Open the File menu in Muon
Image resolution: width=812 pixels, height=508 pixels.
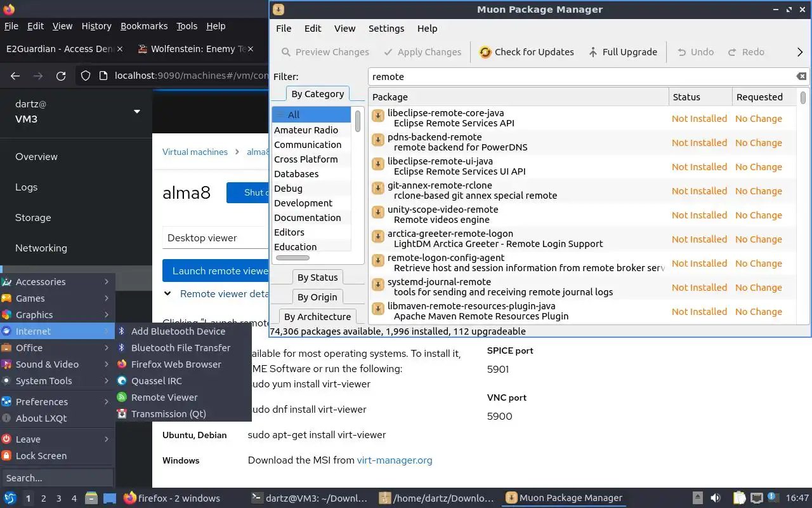click(284, 29)
